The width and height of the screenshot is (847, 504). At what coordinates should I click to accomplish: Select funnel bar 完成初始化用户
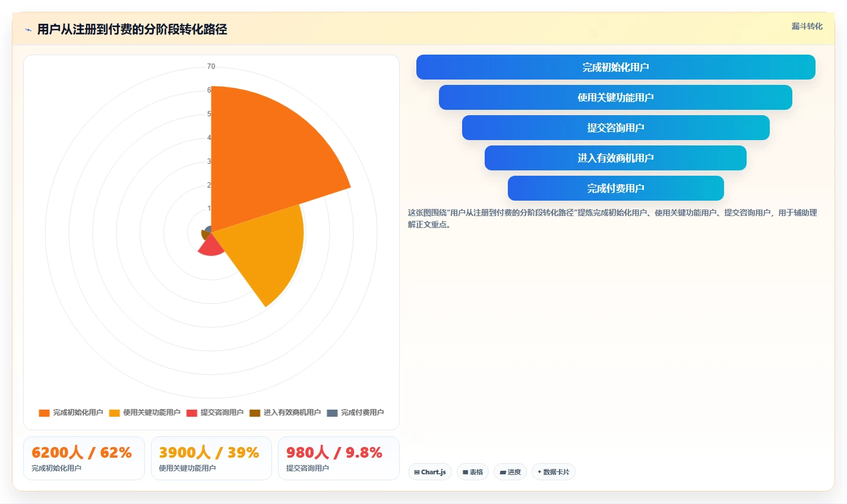click(615, 67)
